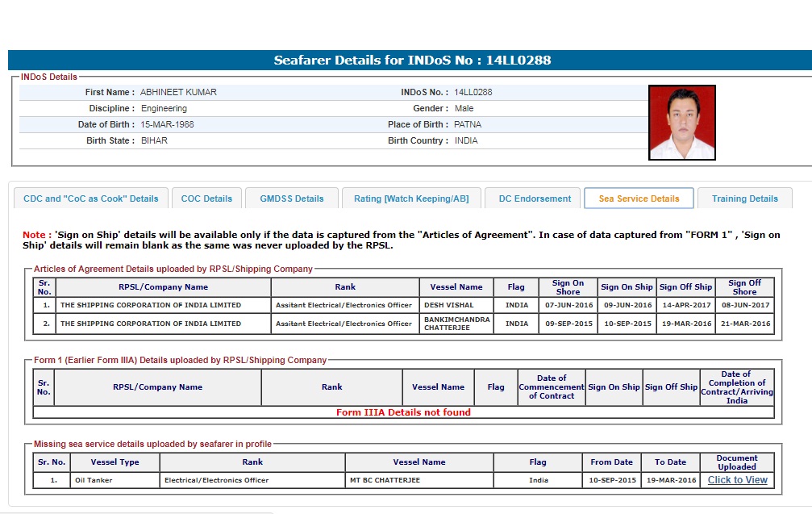This screenshot has height=514, width=812.
Task: Click the INDoS No. value 14LL0288
Action: tap(473, 92)
